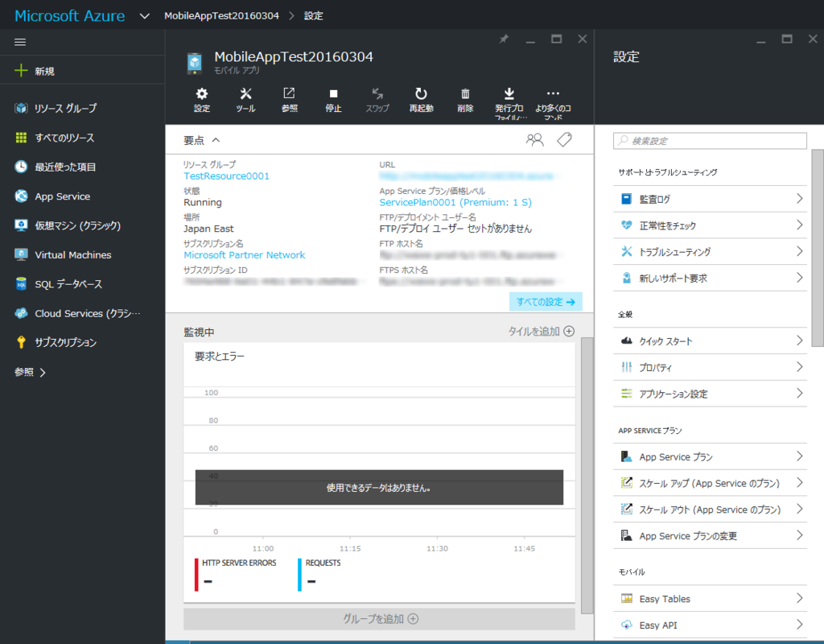Click タイルを追加 add tile button

click(x=541, y=331)
